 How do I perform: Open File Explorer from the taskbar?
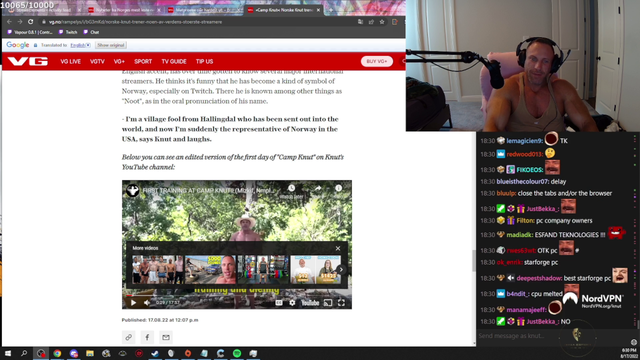pyautogui.click(x=90, y=353)
